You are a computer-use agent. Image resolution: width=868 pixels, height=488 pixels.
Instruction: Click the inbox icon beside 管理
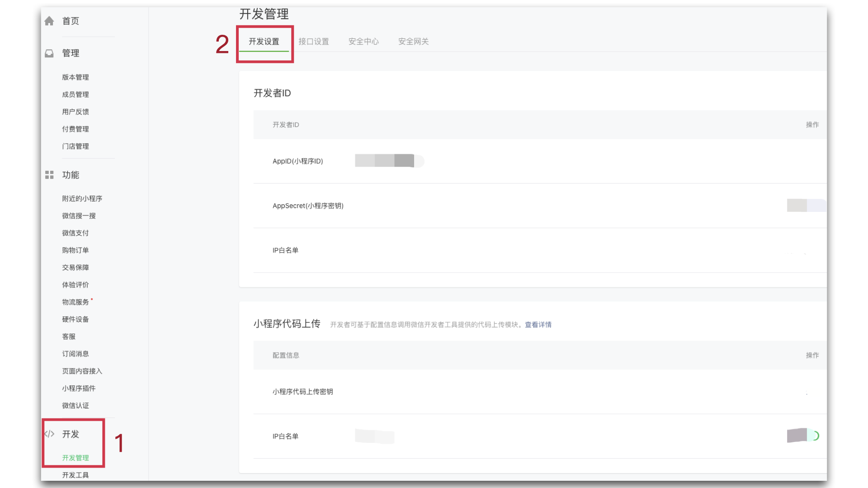click(49, 53)
